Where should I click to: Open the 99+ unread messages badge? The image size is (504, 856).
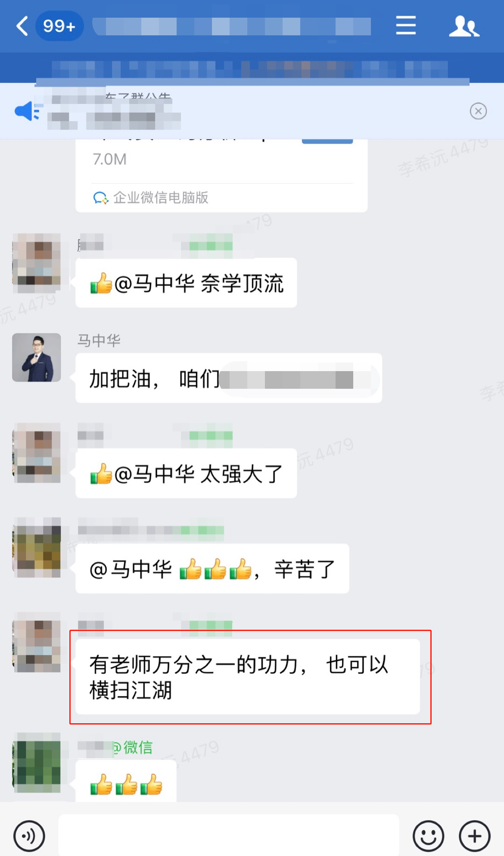(59, 26)
